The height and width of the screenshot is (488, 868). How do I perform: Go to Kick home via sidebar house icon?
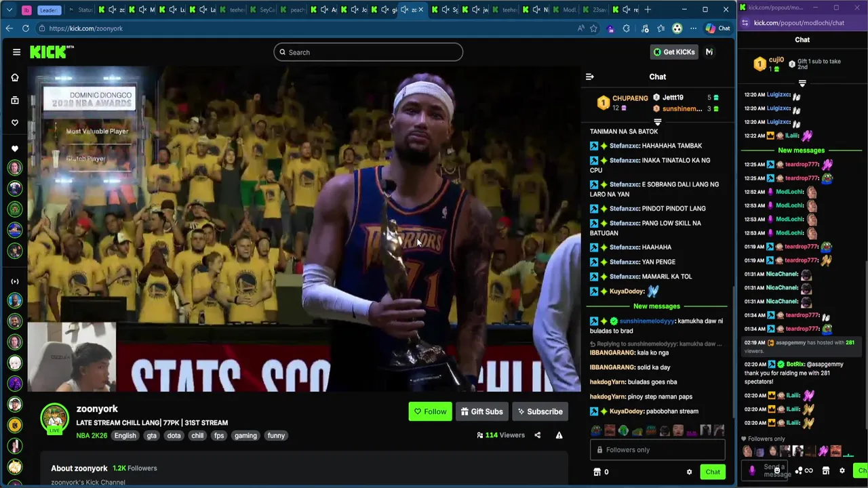point(15,77)
